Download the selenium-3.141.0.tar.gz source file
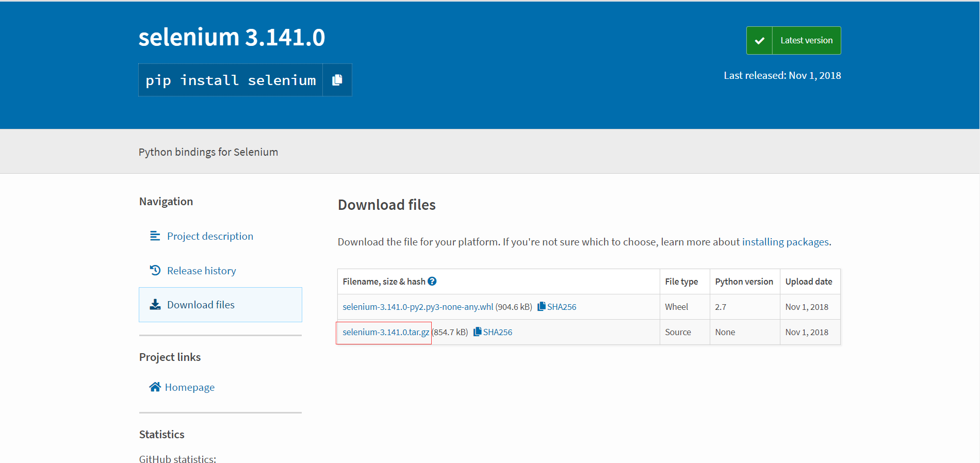 (385, 332)
